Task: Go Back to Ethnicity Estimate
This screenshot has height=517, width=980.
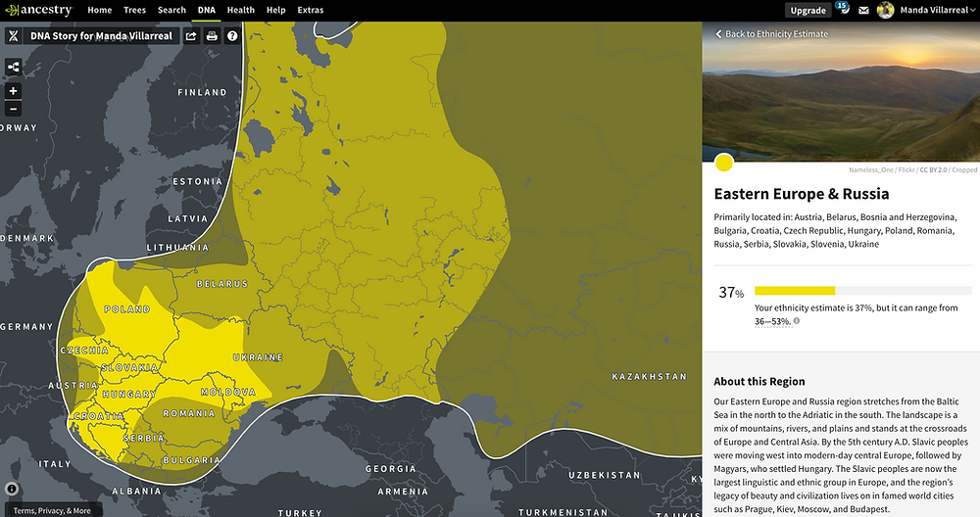Action: point(772,33)
